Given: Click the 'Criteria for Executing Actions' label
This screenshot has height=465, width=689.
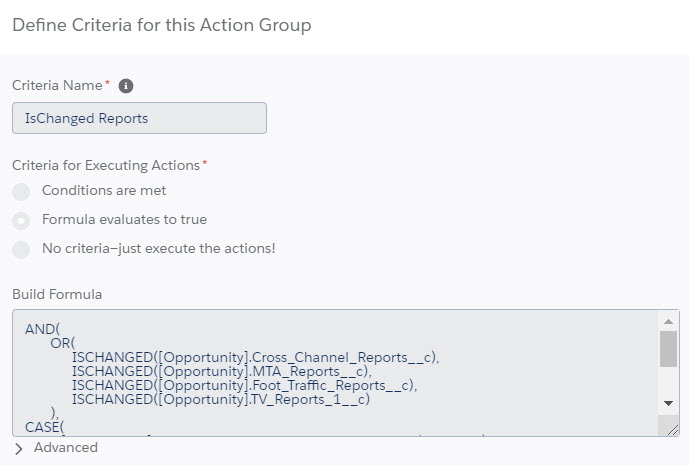Looking at the screenshot, I should [106, 165].
